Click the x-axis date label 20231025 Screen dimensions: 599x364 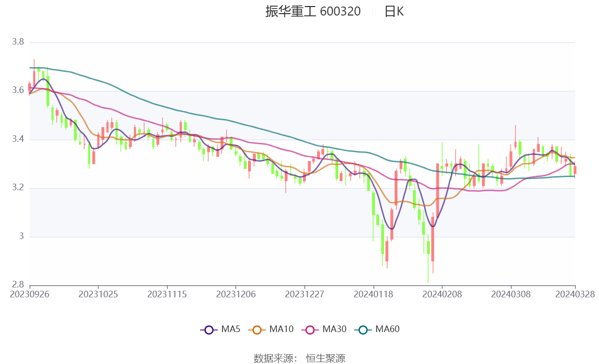click(x=98, y=294)
